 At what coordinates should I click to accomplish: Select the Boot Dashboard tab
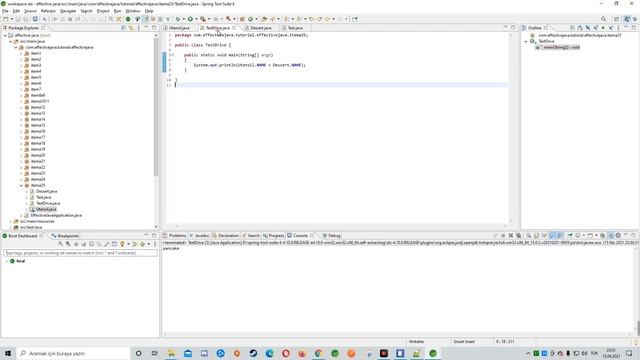pos(22,236)
